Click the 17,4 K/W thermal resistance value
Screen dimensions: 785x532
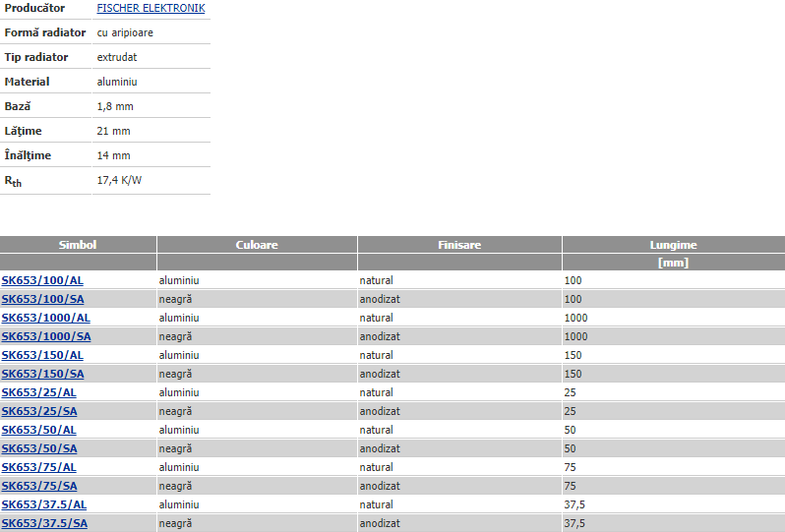pyautogui.click(x=119, y=181)
